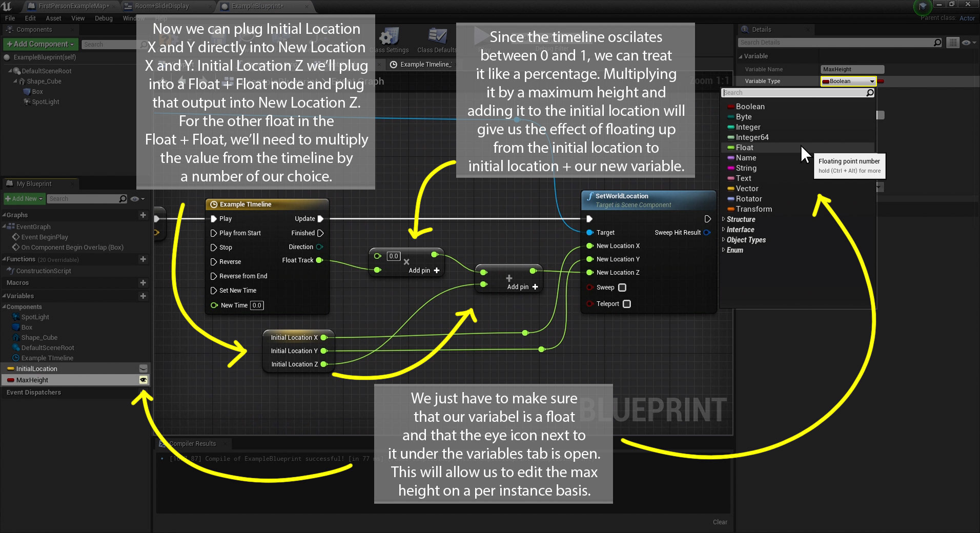Expand the Structure category in type list

coord(724,219)
